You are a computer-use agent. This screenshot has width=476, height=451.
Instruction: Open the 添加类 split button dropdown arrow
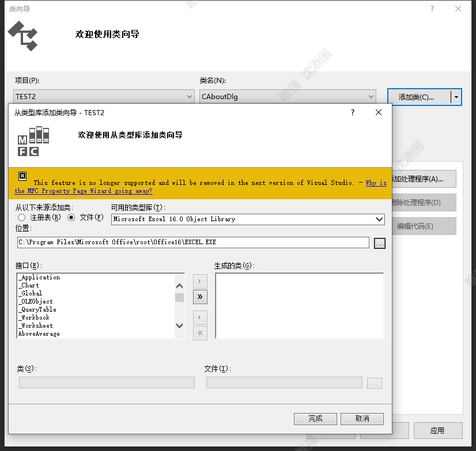[457, 96]
